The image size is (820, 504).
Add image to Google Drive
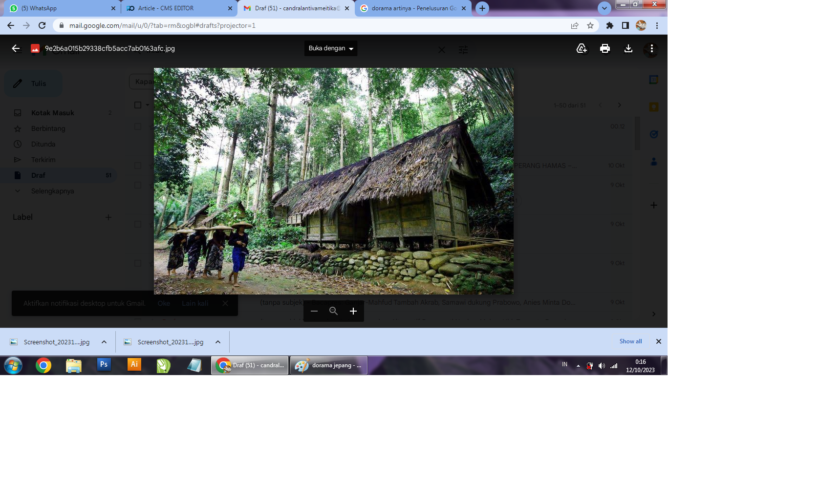pyautogui.click(x=582, y=48)
